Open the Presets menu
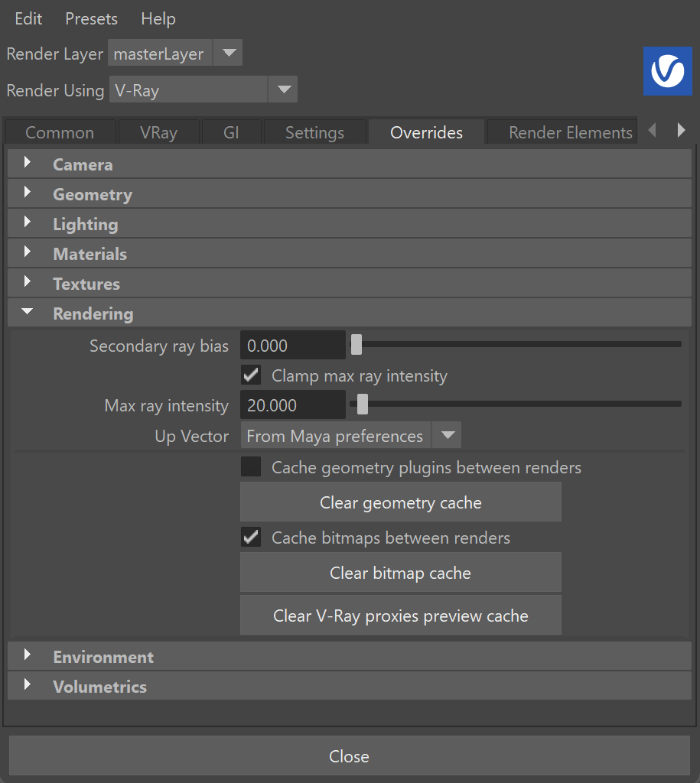This screenshot has height=783, width=700. click(92, 19)
